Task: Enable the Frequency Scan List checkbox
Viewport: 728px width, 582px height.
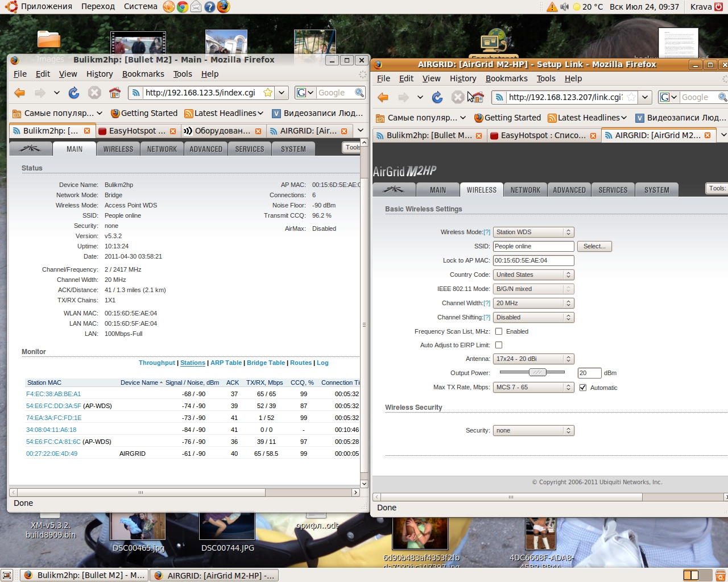Action: (499, 331)
